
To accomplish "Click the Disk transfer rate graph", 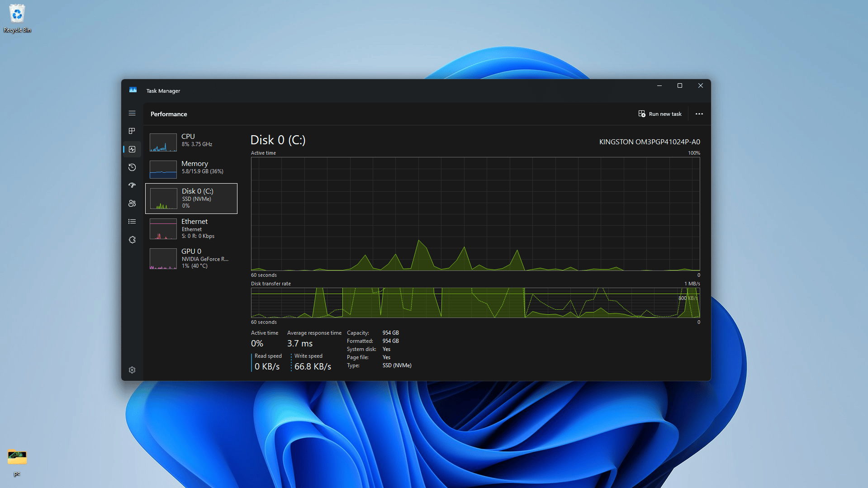I will [475, 303].
